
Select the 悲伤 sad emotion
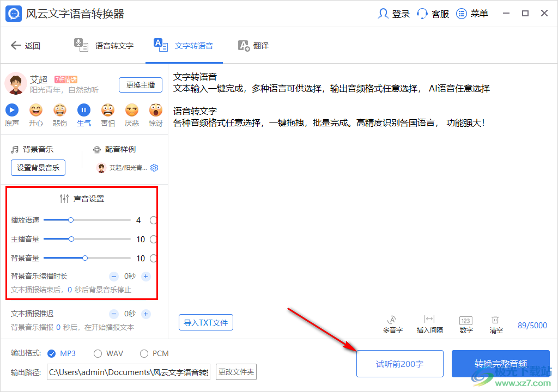(60, 111)
